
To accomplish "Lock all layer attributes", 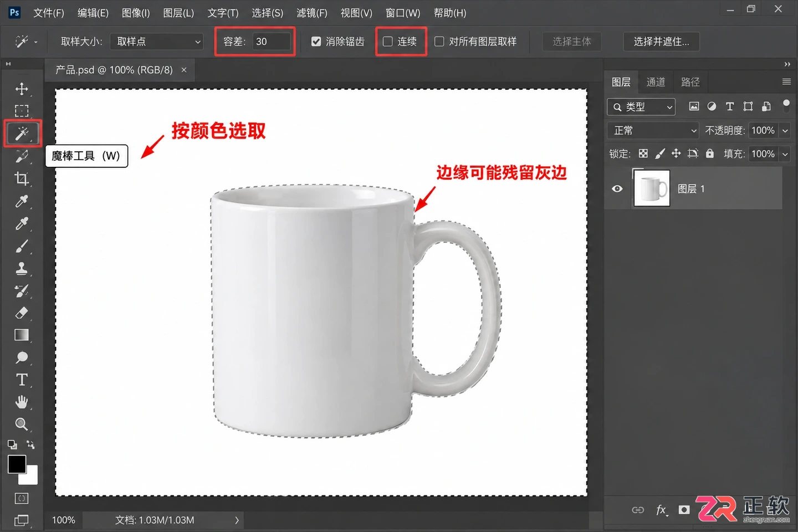I will pos(710,154).
